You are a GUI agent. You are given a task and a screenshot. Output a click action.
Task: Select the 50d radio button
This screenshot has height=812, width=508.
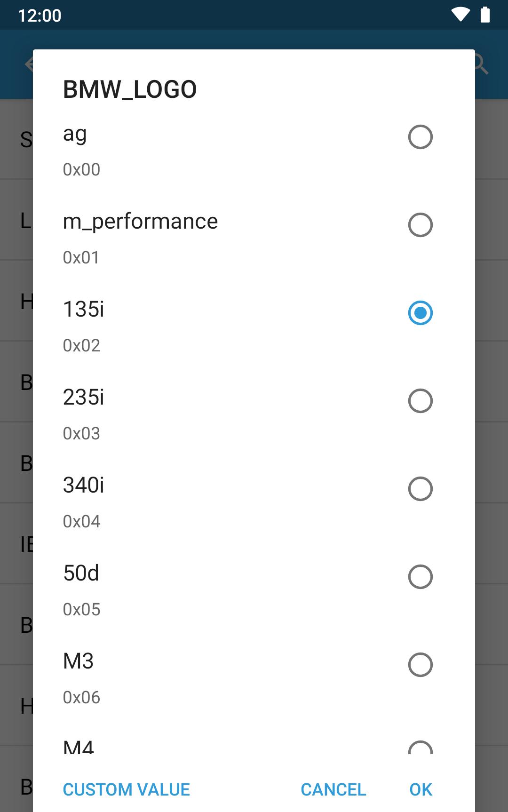[420, 577]
